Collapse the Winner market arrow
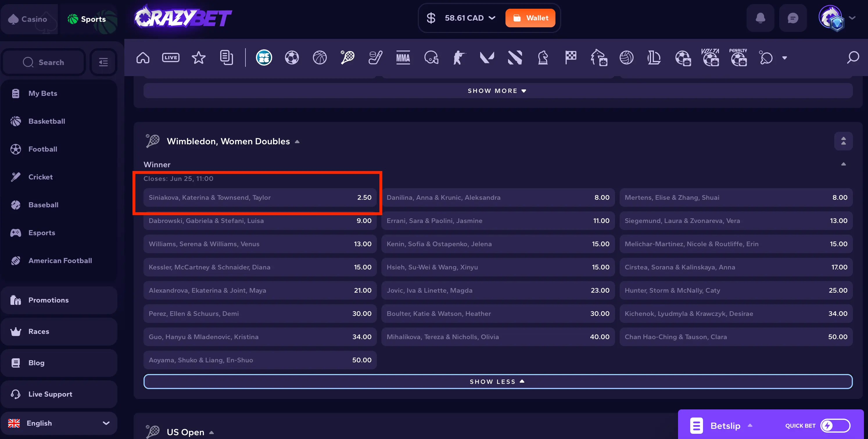Viewport: 868px width, 439px height. click(843, 164)
